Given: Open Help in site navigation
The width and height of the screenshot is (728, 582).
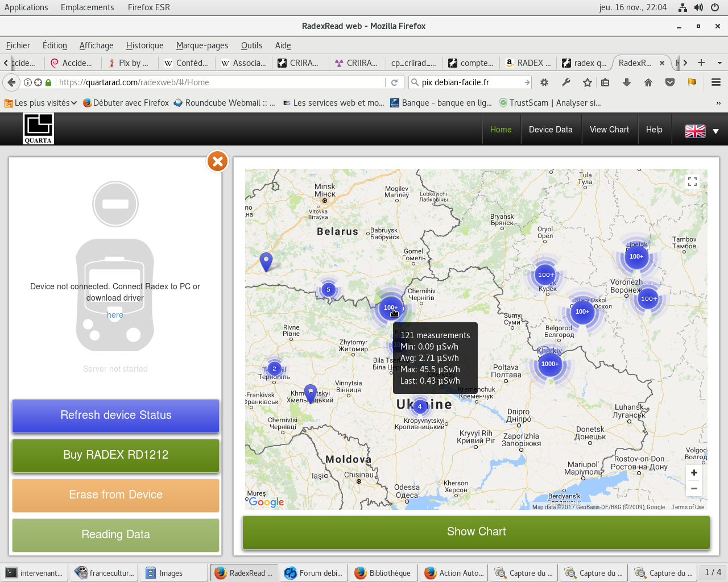Looking at the screenshot, I should [654, 130].
